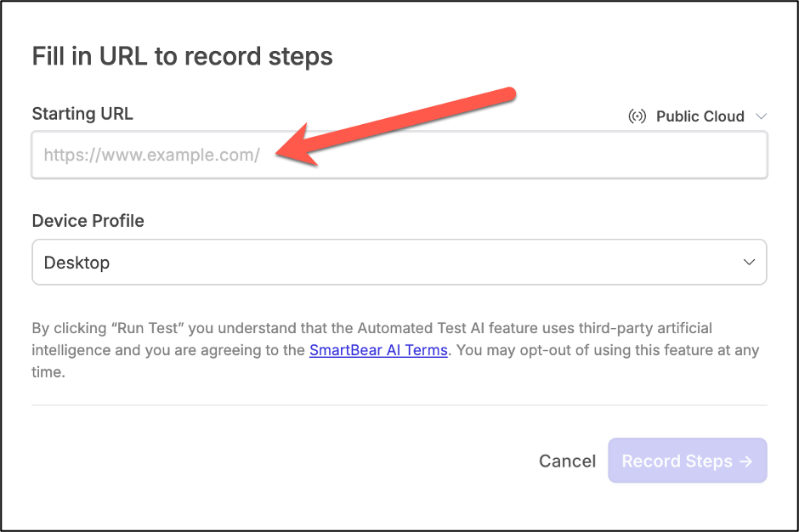Screen dimensions: 799x532
Task: Click the arrow icon inside Record Steps button
Action: (746, 461)
